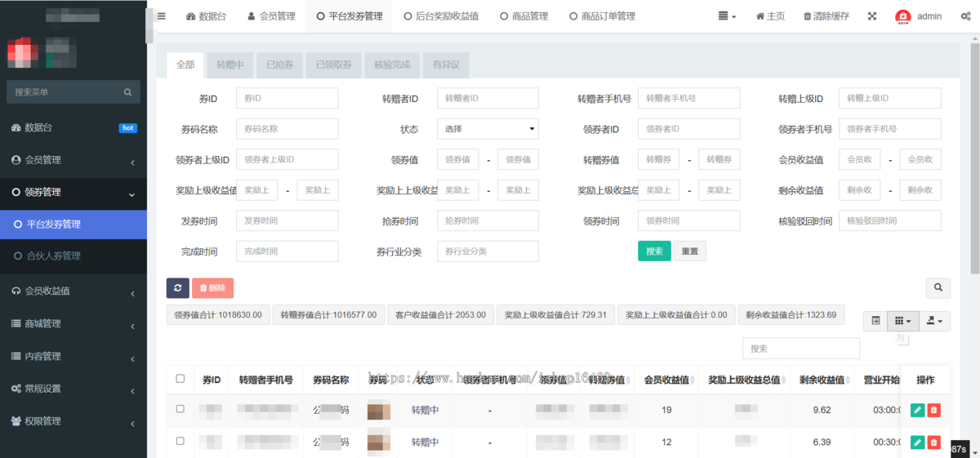
Task: Expand 会员管理 sidebar menu
Action: [x=73, y=160]
